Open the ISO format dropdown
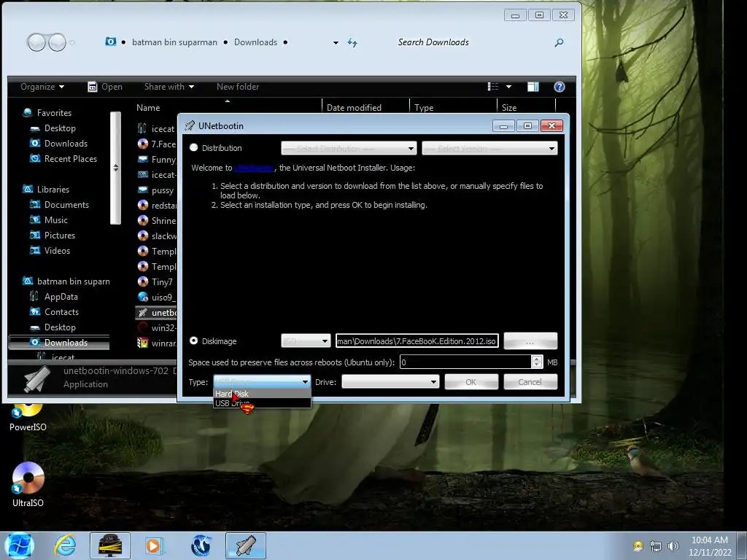The width and height of the screenshot is (747, 560). 306,341
